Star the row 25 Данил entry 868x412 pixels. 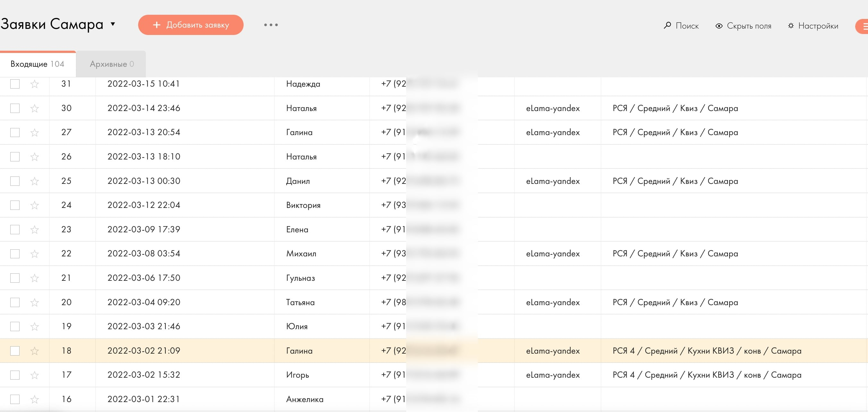34,181
